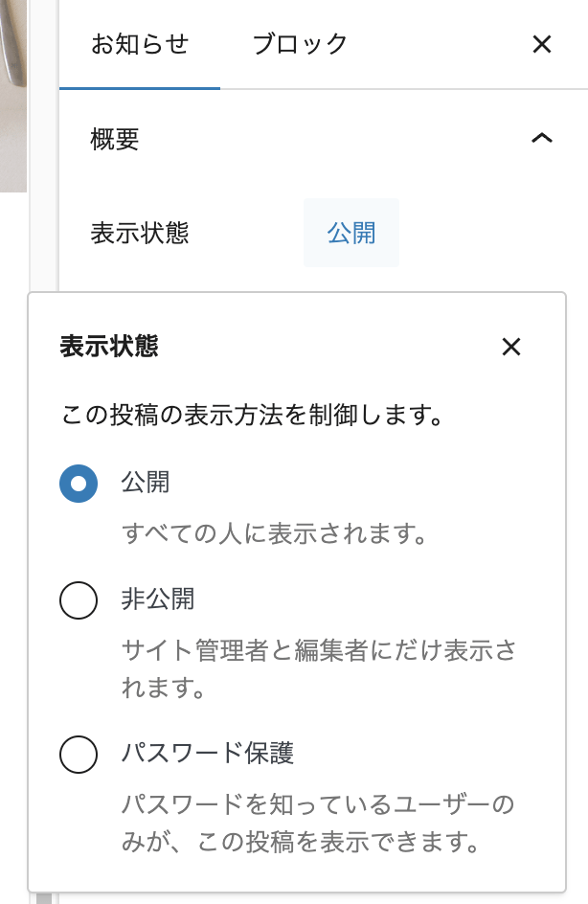
Task: Switch to the お知らせ tab
Action: click(x=140, y=44)
